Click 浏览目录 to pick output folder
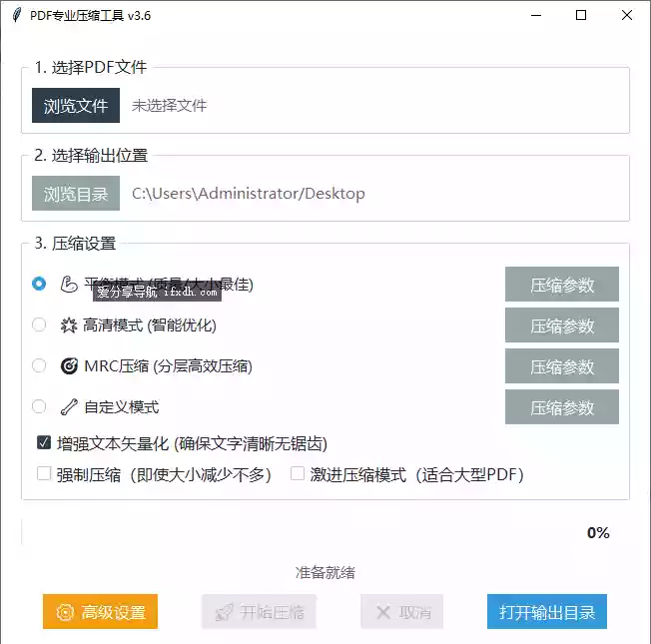 [76, 194]
